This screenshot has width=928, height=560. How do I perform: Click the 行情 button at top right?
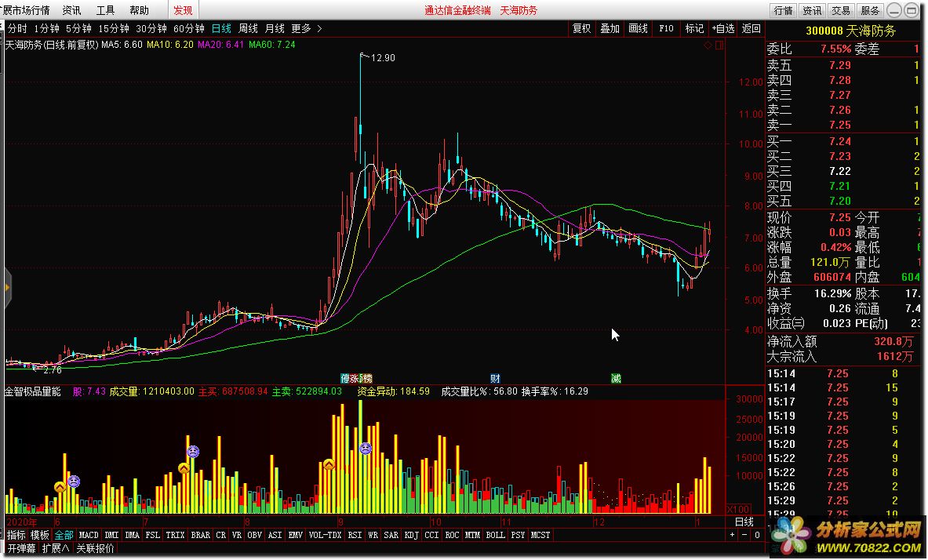click(783, 11)
